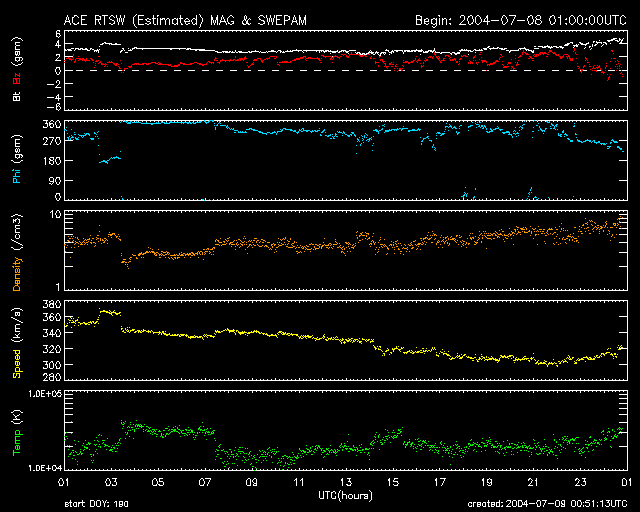The image size is (640, 512).
Task: Click the '11' hour label on the time axis
Action: [299, 483]
